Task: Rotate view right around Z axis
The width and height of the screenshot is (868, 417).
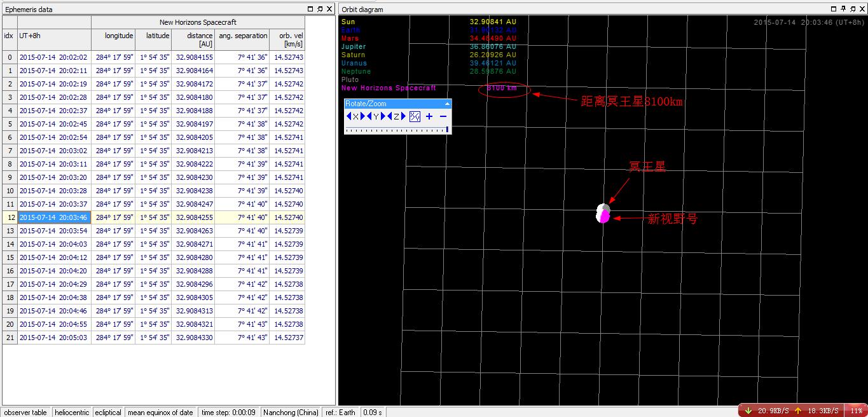Action: [404, 116]
